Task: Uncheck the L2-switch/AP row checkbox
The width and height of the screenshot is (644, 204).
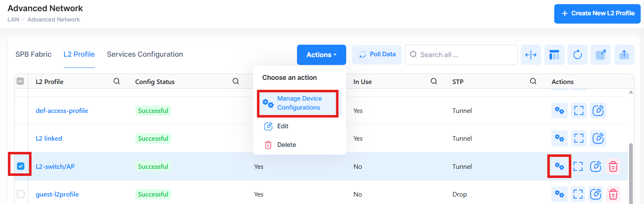Action: pyautogui.click(x=21, y=166)
